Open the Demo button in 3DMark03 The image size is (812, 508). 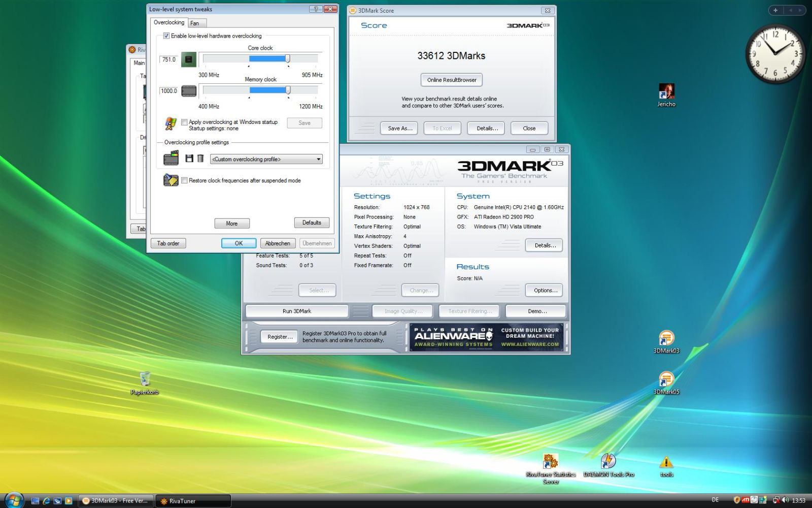point(537,311)
